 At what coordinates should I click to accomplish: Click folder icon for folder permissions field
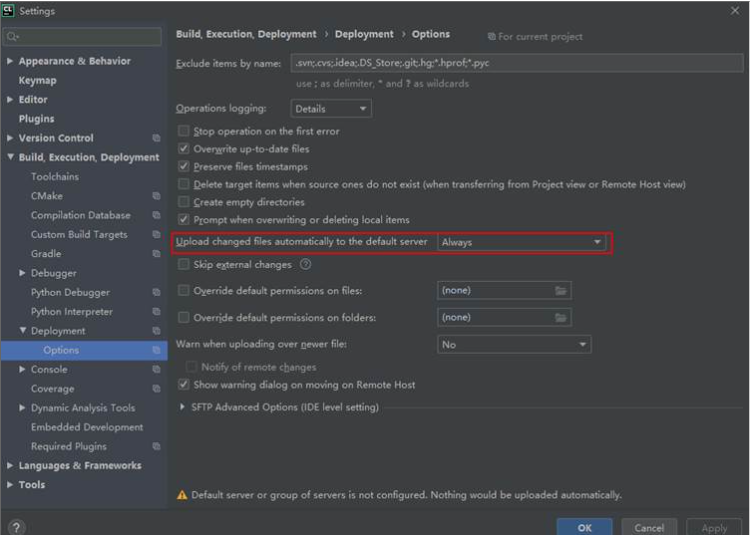pyautogui.click(x=561, y=318)
